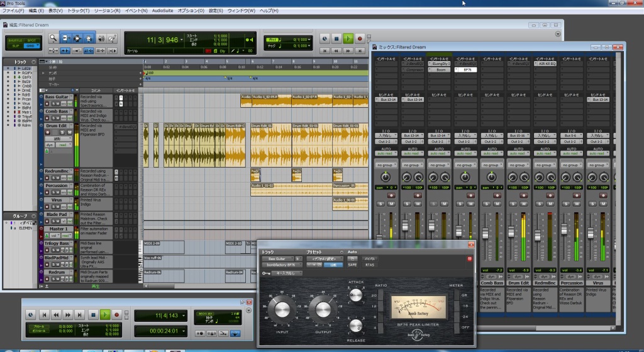644x352 pixels.
Task: Click Record in floating Transport window
Action: pyautogui.click(x=116, y=315)
